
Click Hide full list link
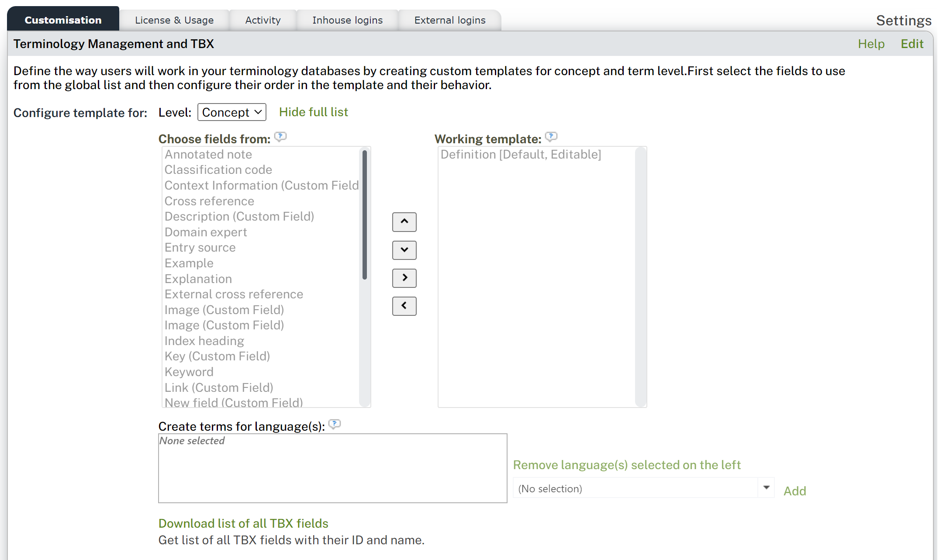tap(313, 112)
